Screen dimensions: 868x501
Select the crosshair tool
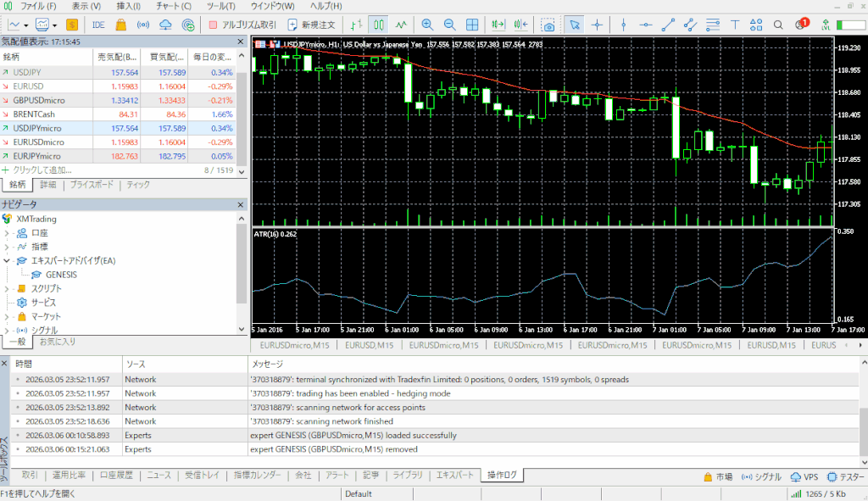[x=598, y=25]
